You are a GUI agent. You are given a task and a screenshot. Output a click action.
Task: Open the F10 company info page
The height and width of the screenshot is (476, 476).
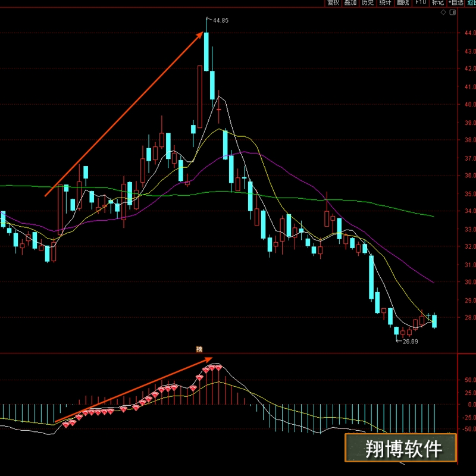(x=421, y=3)
